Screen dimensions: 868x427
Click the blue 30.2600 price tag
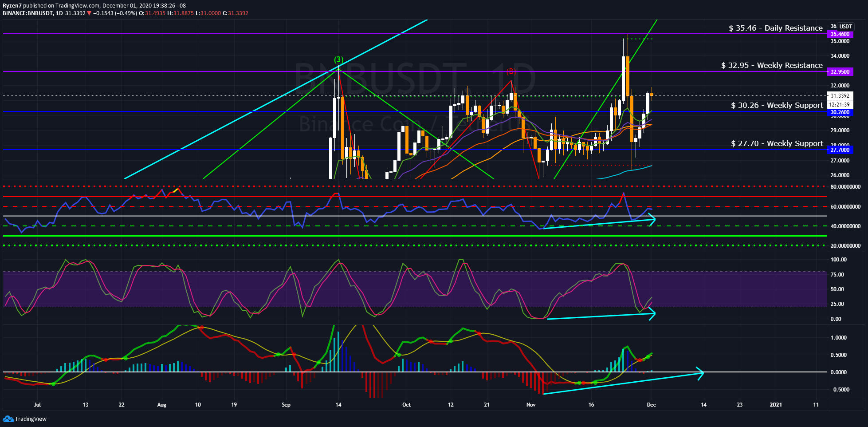point(840,112)
